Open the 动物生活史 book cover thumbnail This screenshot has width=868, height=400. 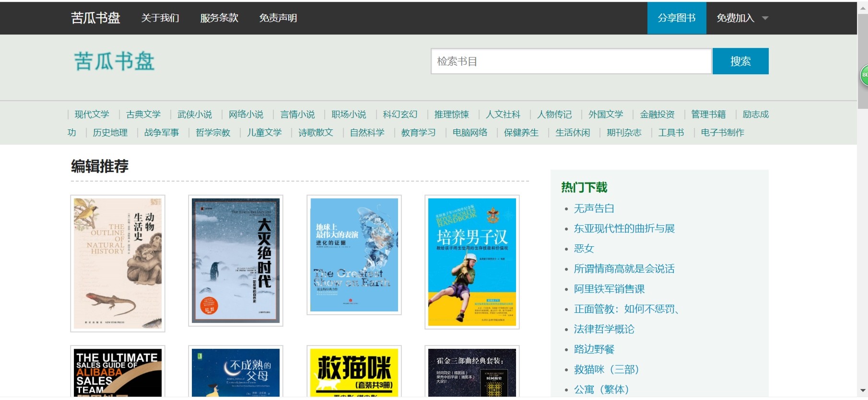[117, 263]
